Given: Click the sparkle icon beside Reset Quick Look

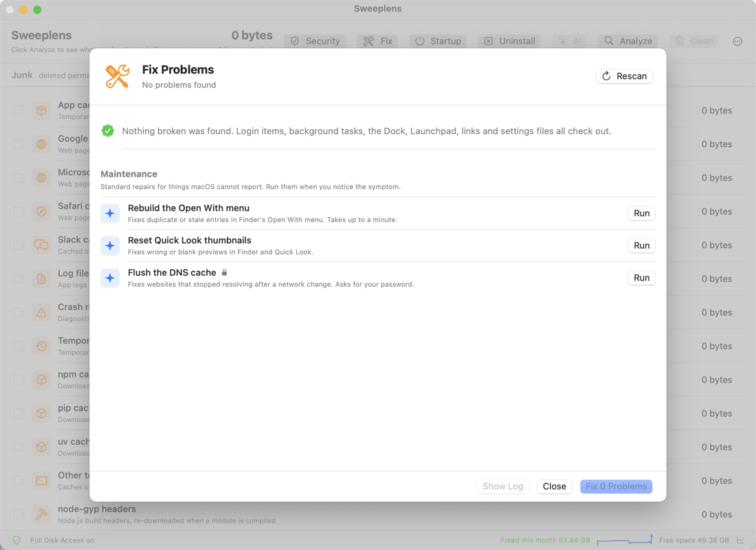Looking at the screenshot, I should 110,245.
